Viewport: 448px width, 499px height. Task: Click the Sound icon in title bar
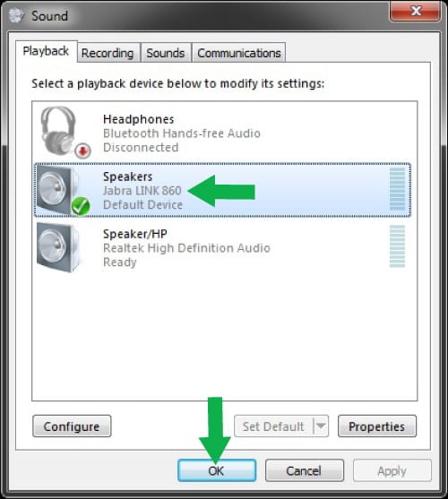click(x=16, y=15)
